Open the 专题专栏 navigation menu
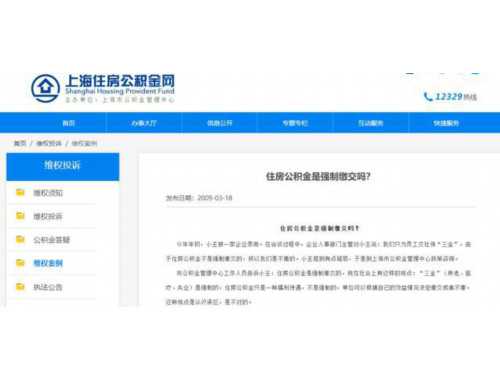The height and width of the screenshot is (380, 500). click(x=295, y=123)
